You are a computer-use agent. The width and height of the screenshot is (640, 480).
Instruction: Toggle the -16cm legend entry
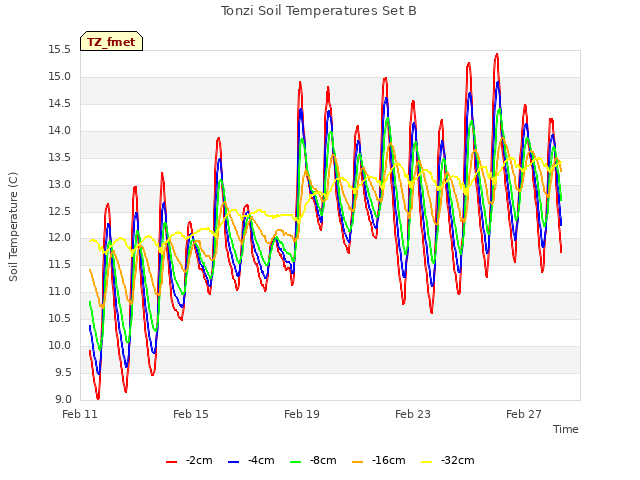[378, 461]
